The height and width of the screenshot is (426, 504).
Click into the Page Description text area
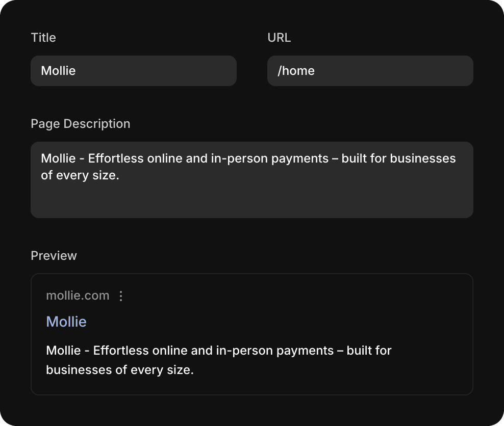pos(252,180)
